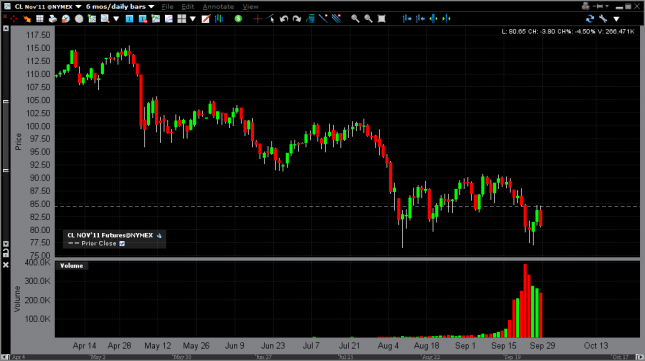Click the blue globe with orange arrow icon
Image resolution: width=645 pixels, height=361 pixels.
(66, 19)
